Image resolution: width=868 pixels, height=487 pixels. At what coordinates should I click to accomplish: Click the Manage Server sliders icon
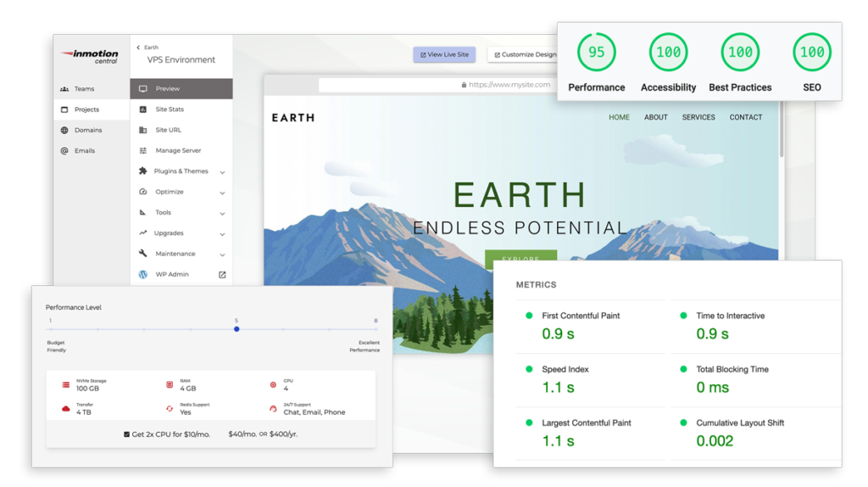(x=143, y=151)
